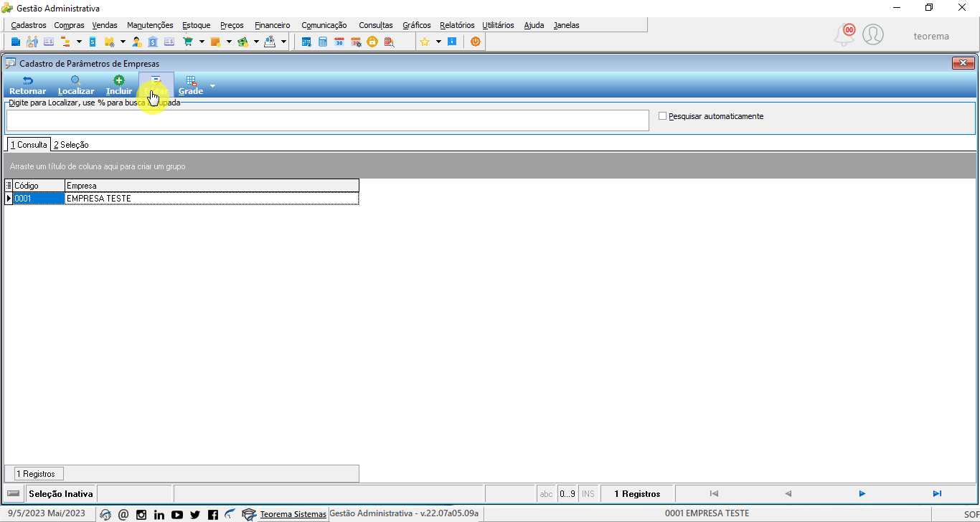
Task: Open the notifications bell icon
Action: 845,35
